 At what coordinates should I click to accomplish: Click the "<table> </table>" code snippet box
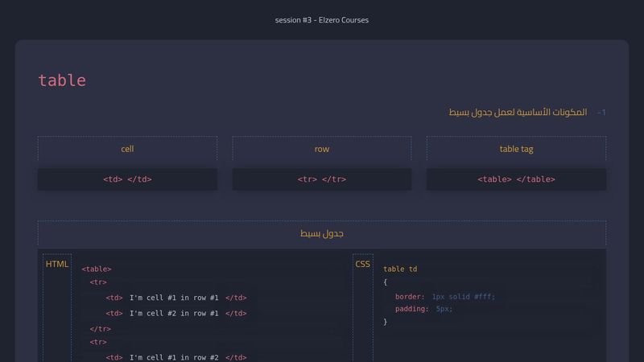coord(516,179)
